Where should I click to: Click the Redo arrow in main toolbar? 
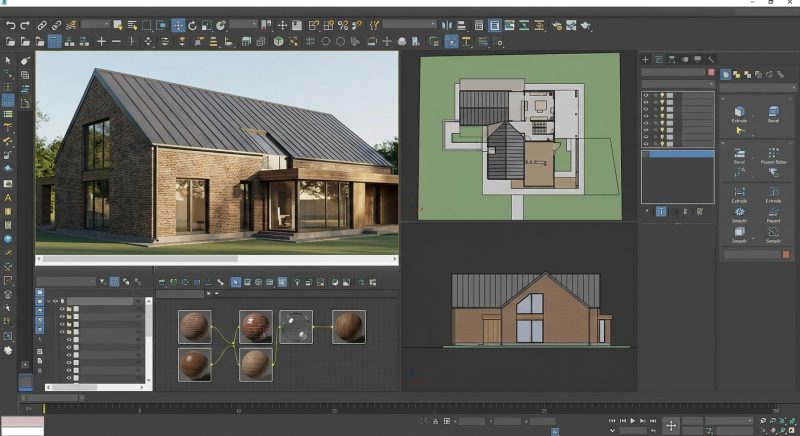(24, 25)
